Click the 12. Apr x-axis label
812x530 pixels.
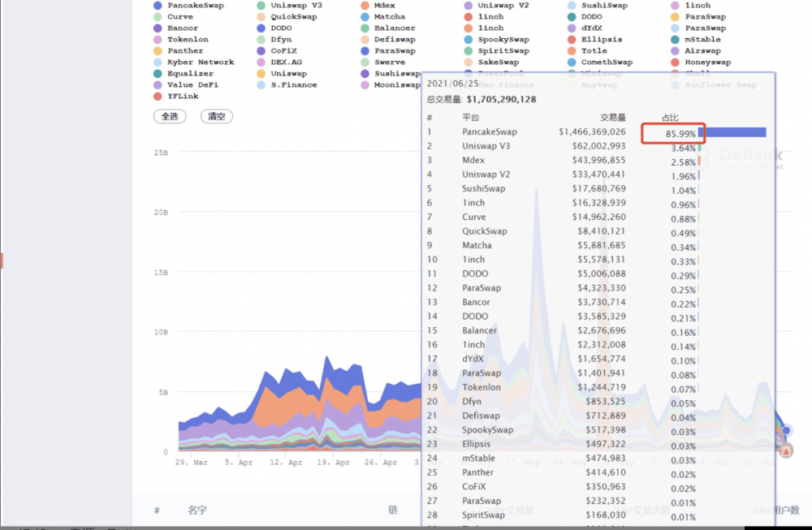click(x=286, y=462)
